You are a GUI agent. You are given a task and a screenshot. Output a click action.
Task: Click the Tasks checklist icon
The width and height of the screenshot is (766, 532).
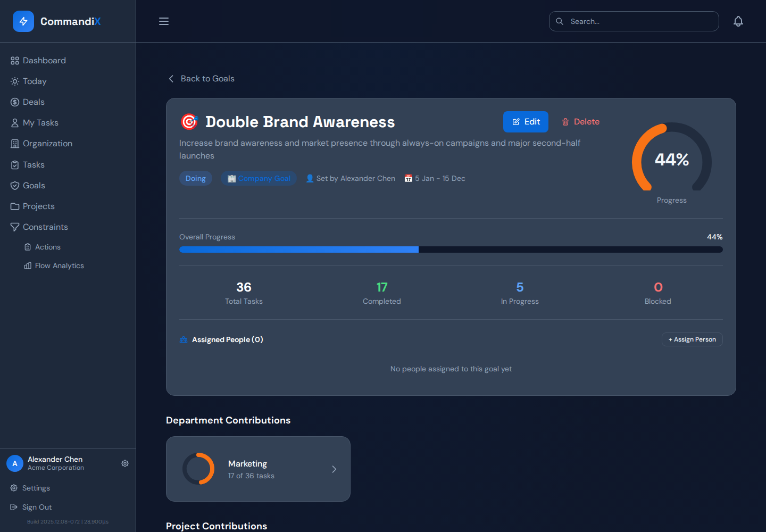(x=15, y=165)
